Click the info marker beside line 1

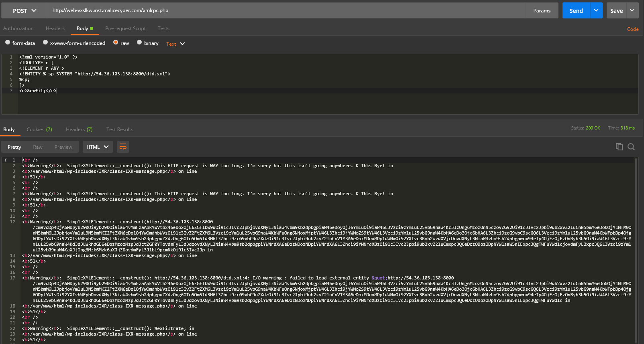6,160
